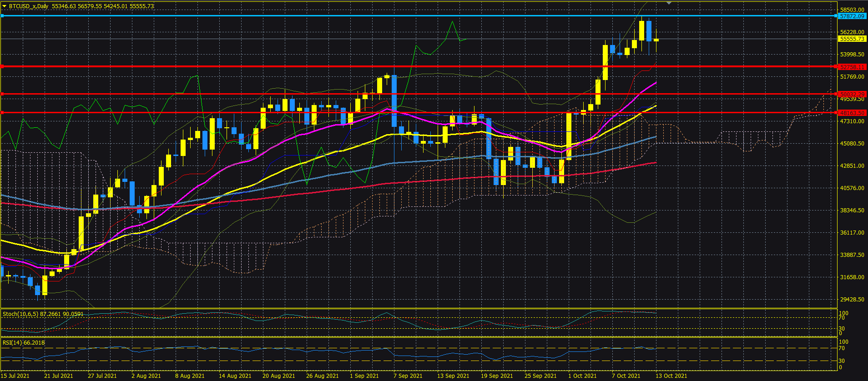Click the Stoch(10,6,5) indicator label
Screen dimensions: 868x381
click(43, 314)
